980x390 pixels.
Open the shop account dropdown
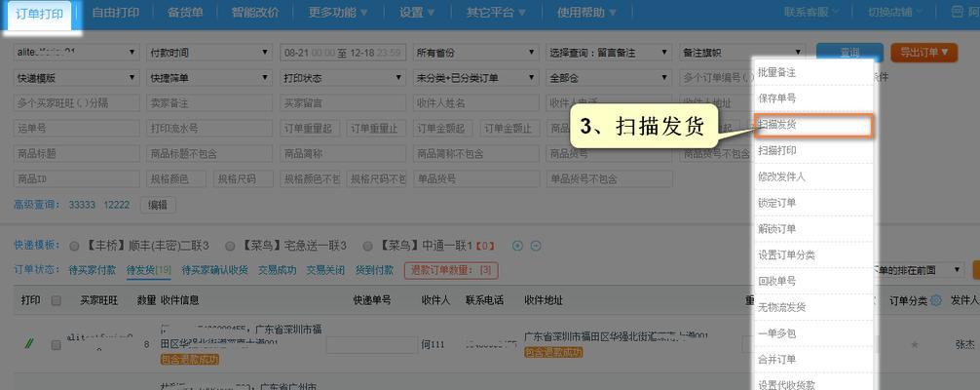pos(76,53)
